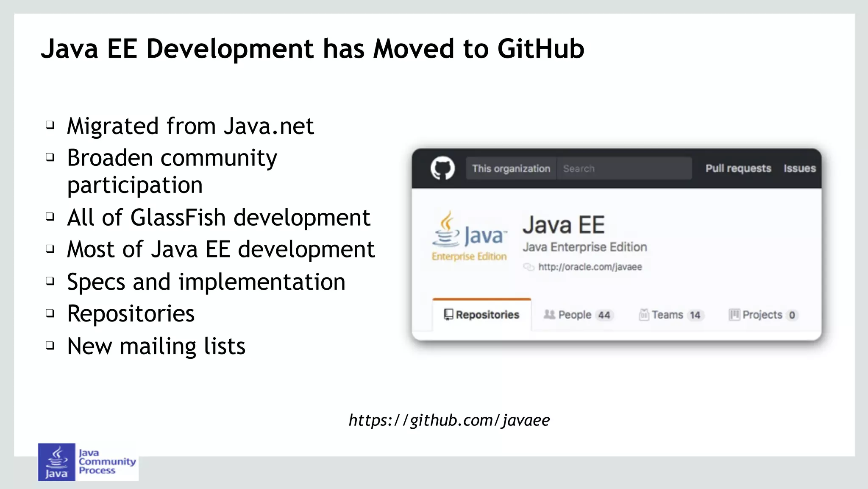This screenshot has height=489, width=868.
Task: Click the slide title about GitHub
Action: point(313,48)
